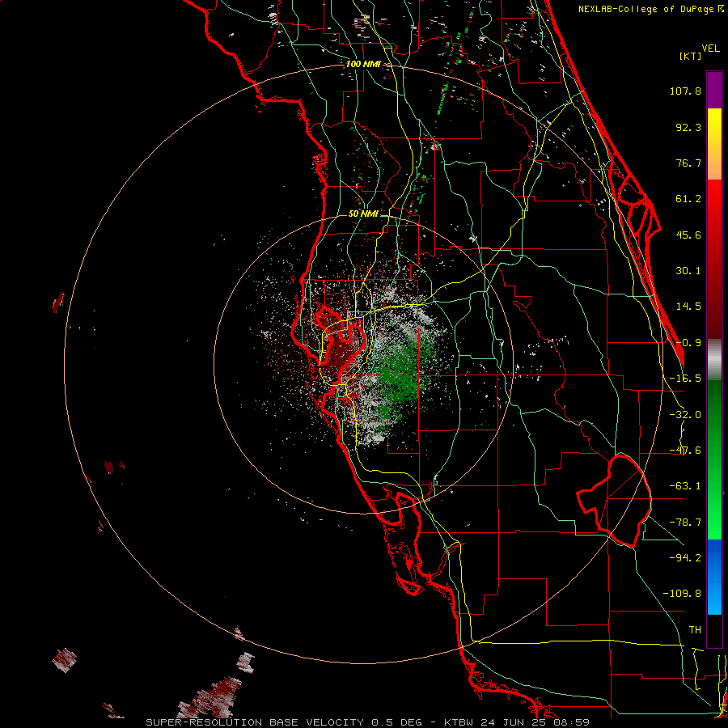728x728 pixels.
Task: Select the -16.5 value on velocity scale
Action: tap(685, 379)
